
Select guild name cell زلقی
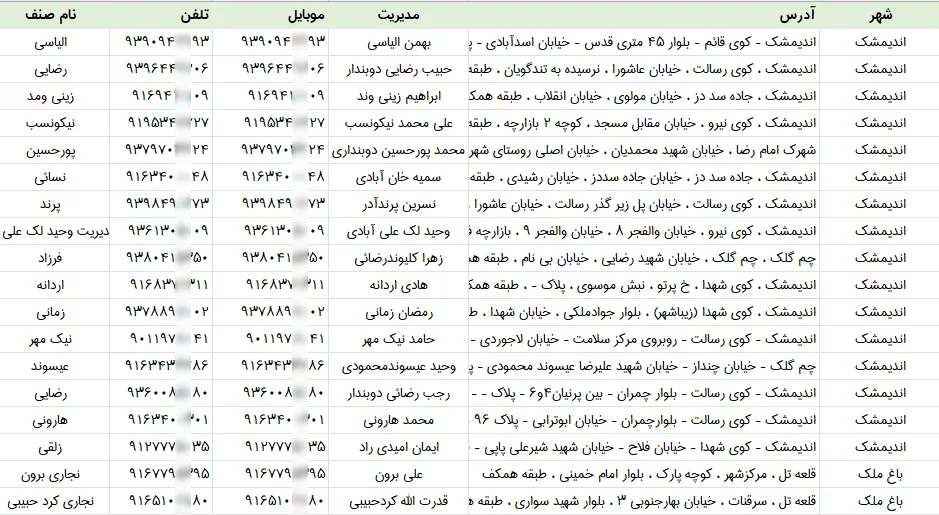pos(54,447)
